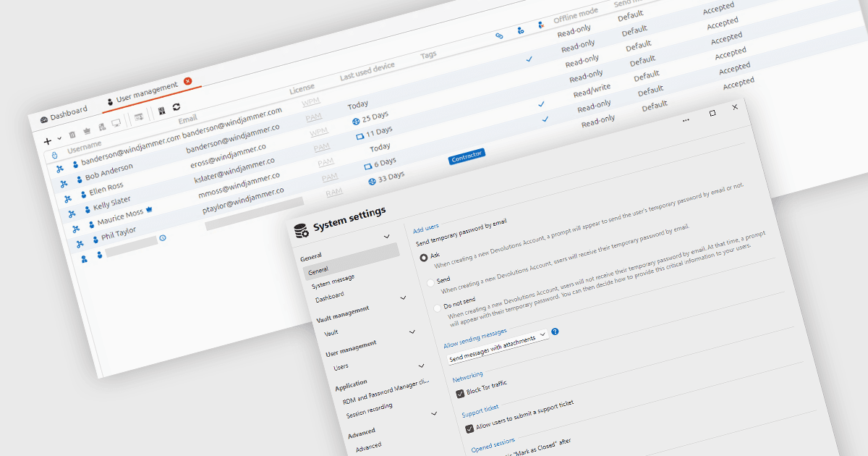The height and width of the screenshot is (456, 868).
Task: Click the monitor icon in the User management toolbar
Action: pos(116,123)
